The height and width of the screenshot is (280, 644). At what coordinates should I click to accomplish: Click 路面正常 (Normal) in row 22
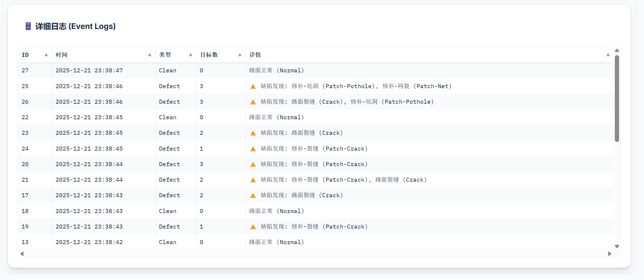277,117
